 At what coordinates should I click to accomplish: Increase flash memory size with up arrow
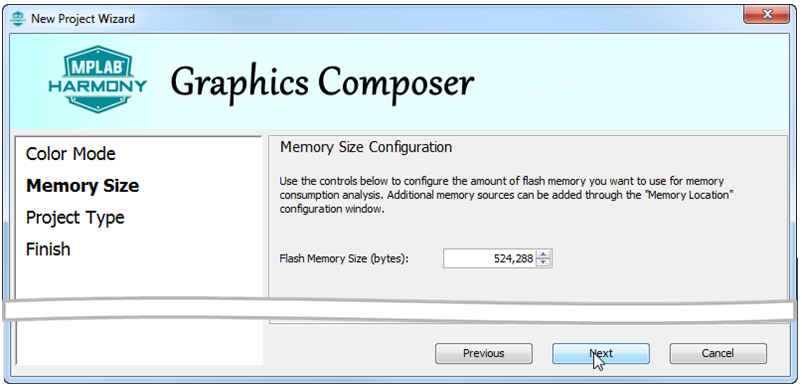pyautogui.click(x=543, y=254)
